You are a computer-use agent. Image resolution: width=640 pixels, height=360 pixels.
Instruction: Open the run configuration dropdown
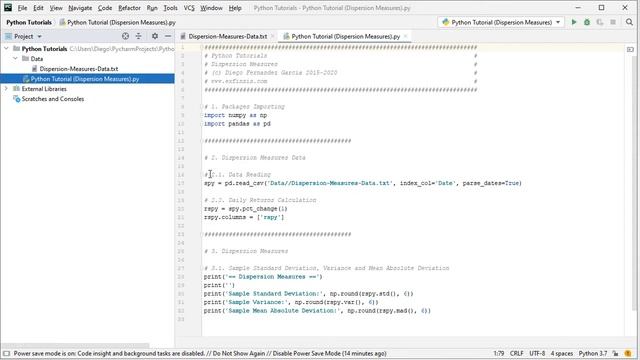click(501, 22)
